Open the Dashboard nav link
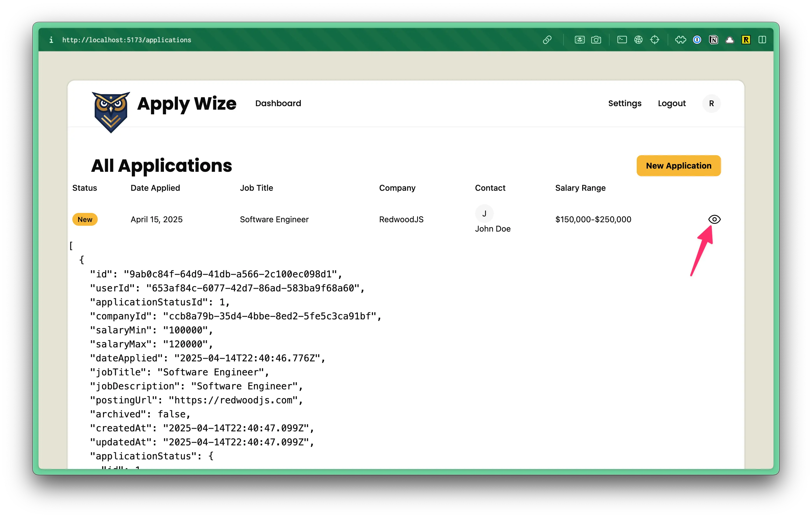This screenshot has width=812, height=518. coord(278,103)
